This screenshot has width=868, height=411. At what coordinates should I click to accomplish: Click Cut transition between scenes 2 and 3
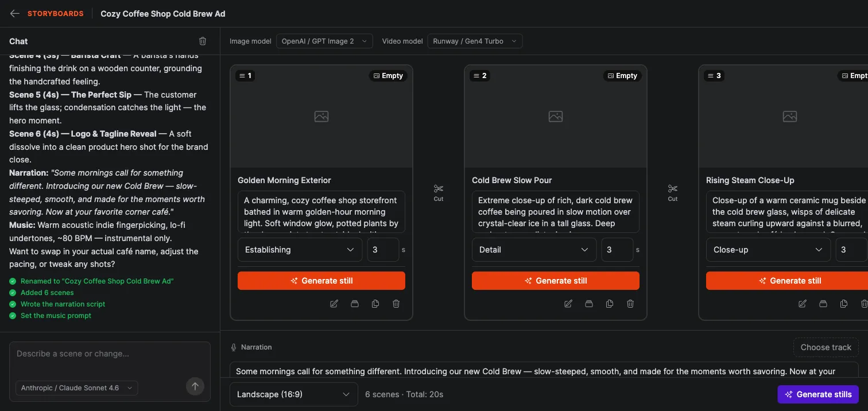tap(673, 192)
